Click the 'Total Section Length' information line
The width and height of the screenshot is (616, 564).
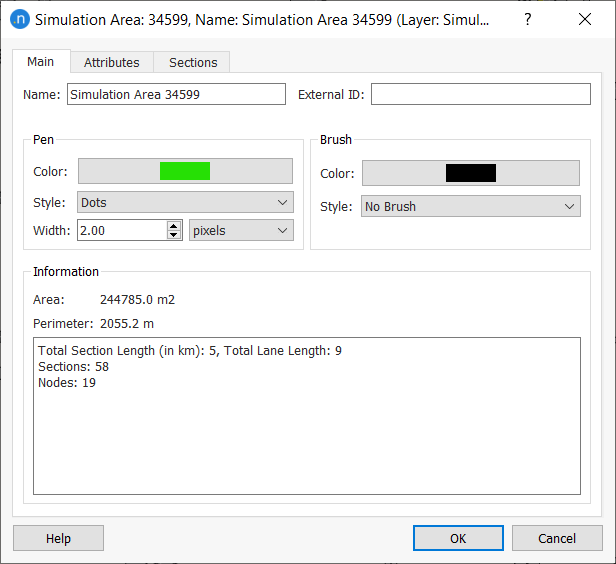tap(190, 350)
